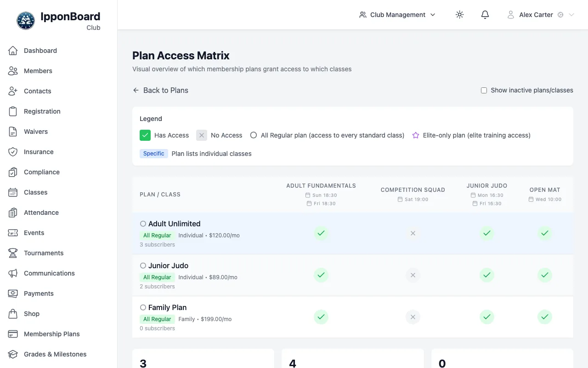Click the Members people icon
Image resolution: width=588 pixels, height=368 pixels.
tap(13, 71)
